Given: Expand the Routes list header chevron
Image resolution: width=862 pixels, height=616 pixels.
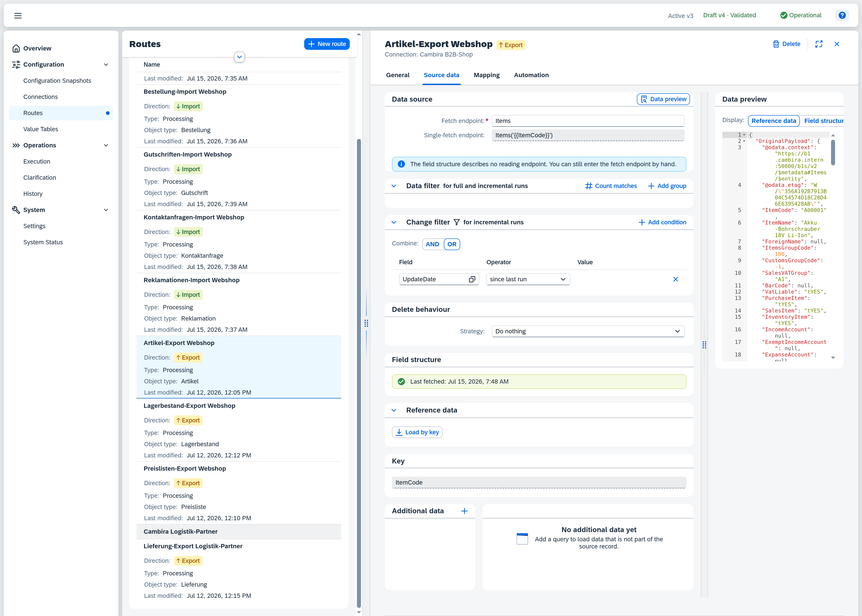Looking at the screenshot, I should click(240, 57).
